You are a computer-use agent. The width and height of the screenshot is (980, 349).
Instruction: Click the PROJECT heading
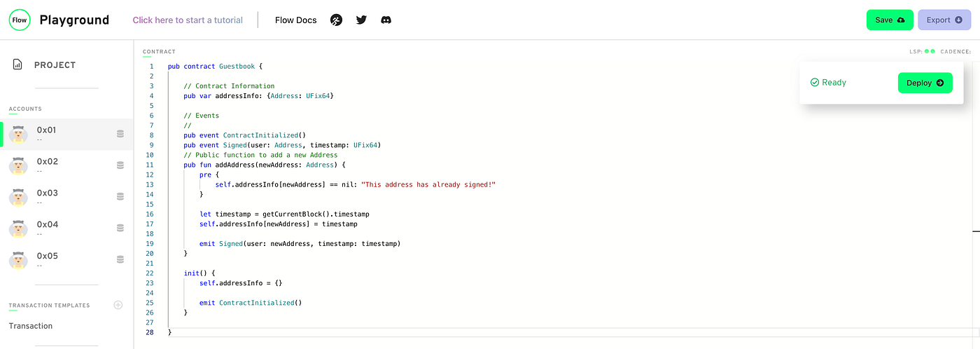[55, 65]
